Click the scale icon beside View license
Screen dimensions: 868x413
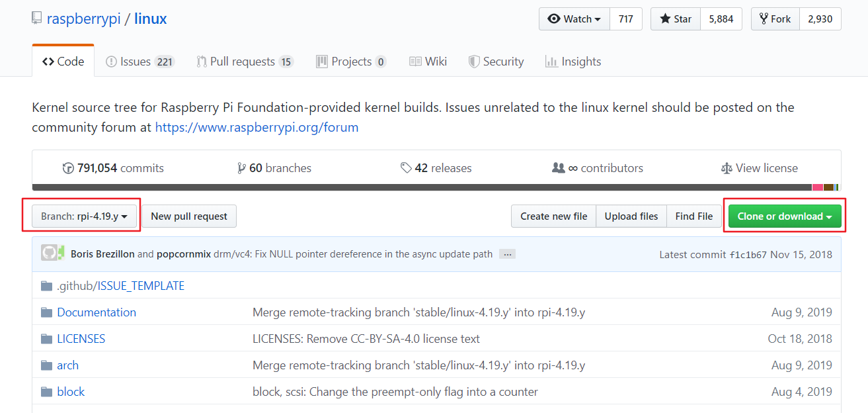[727, 168]
